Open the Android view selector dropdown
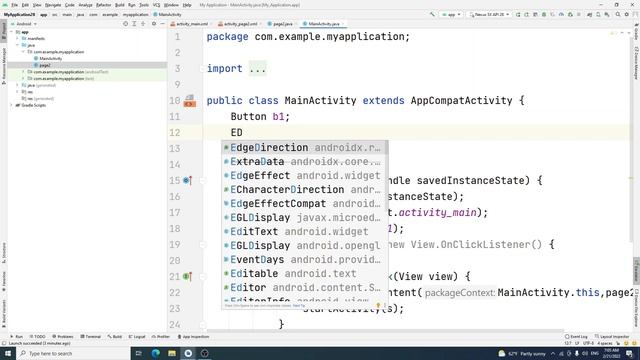 (24, 24)
